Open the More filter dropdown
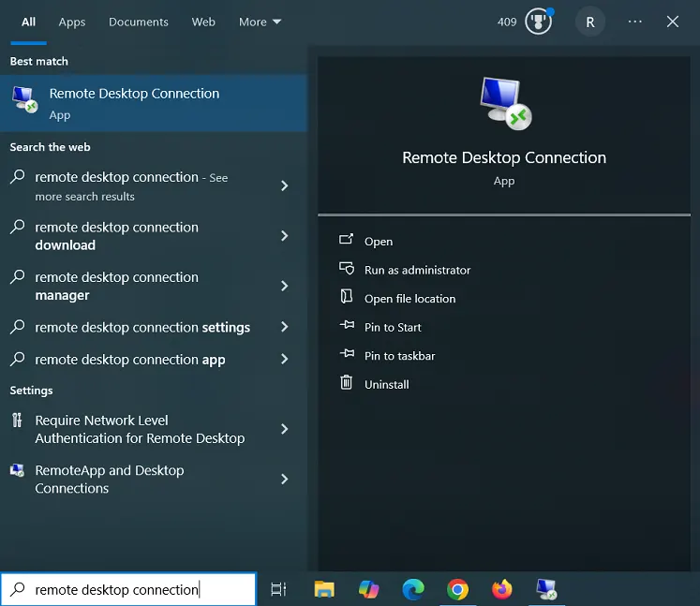 tap(260, 22)
